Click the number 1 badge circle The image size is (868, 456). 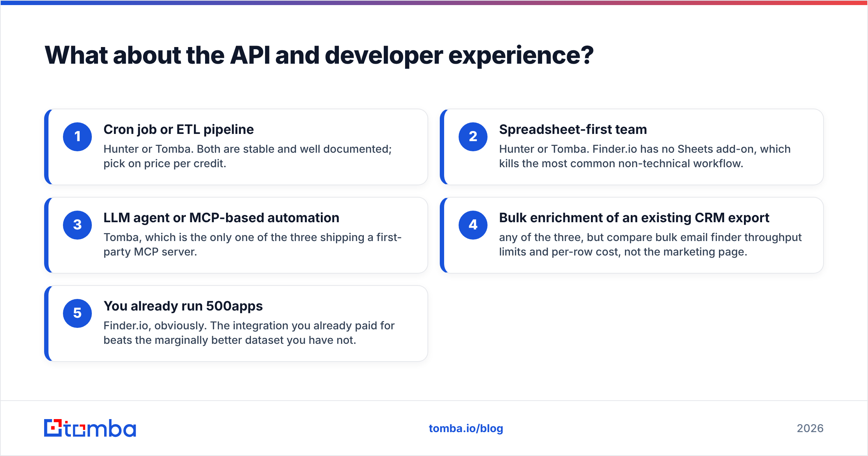point(77,136)
